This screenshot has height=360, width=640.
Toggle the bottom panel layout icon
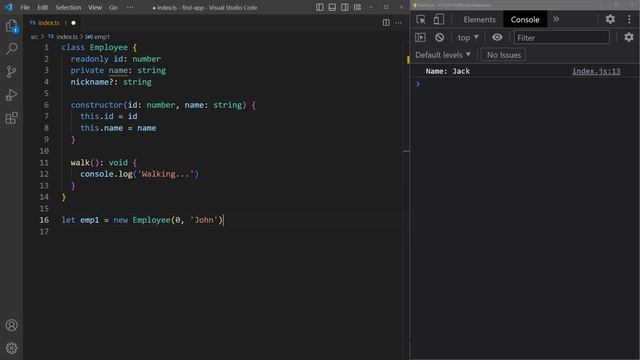pos(332,7)
